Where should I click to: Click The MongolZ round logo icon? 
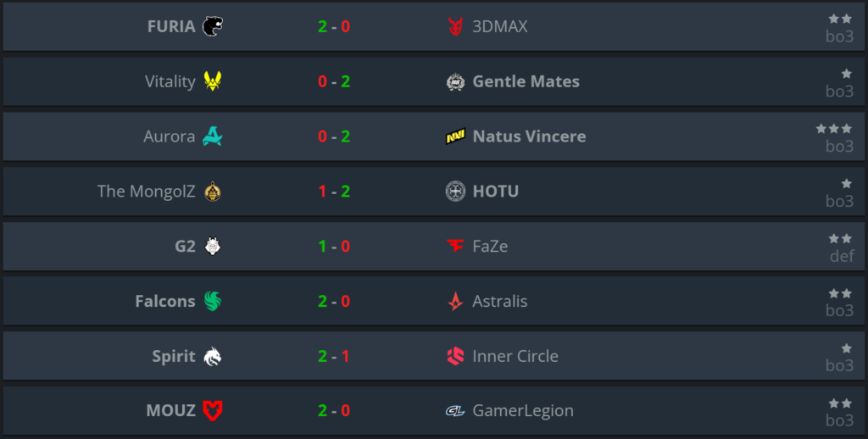pos(212,192)
